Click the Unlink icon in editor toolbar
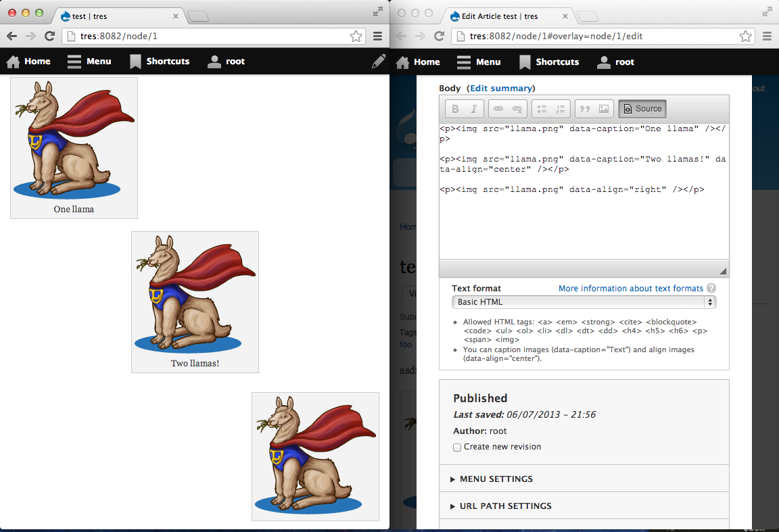779x532 pixels. (x=517, y=109)
